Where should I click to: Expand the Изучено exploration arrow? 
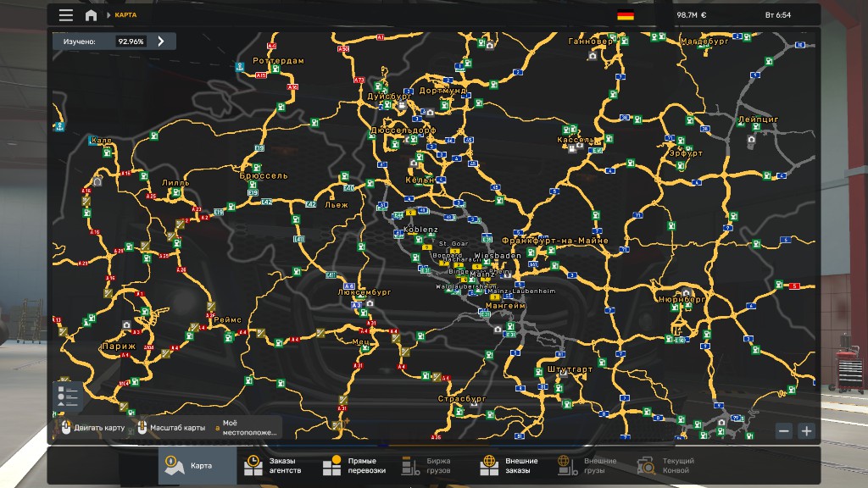161,42
